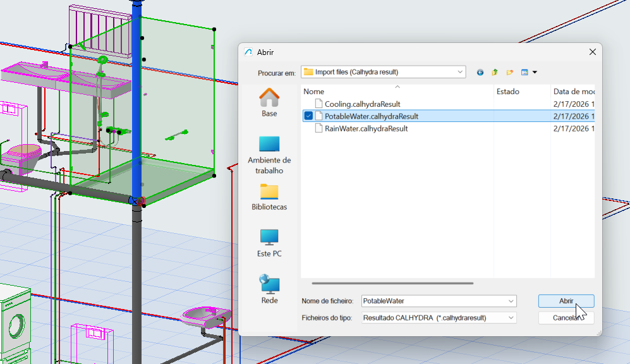Viewport: 630px width, 364px height.
Task: Create a new folder
Action: pyautogui.click(x=509, y=72)
